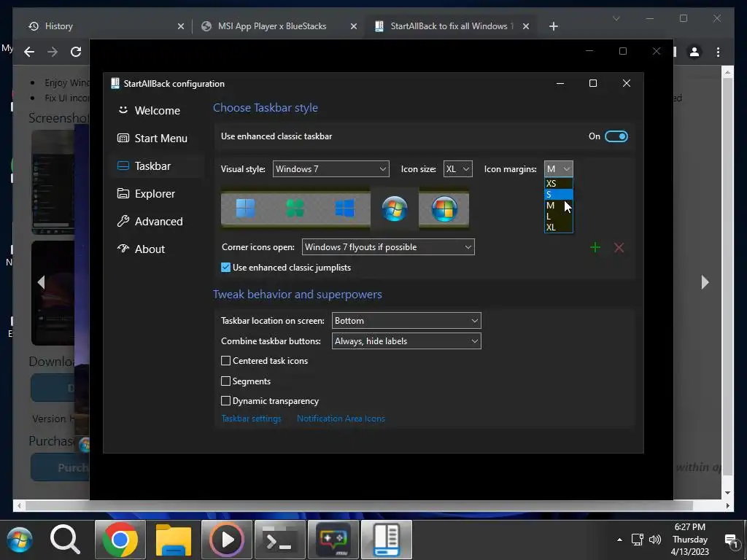
Task: Open the network tray icon
Action: click(637, 540)
